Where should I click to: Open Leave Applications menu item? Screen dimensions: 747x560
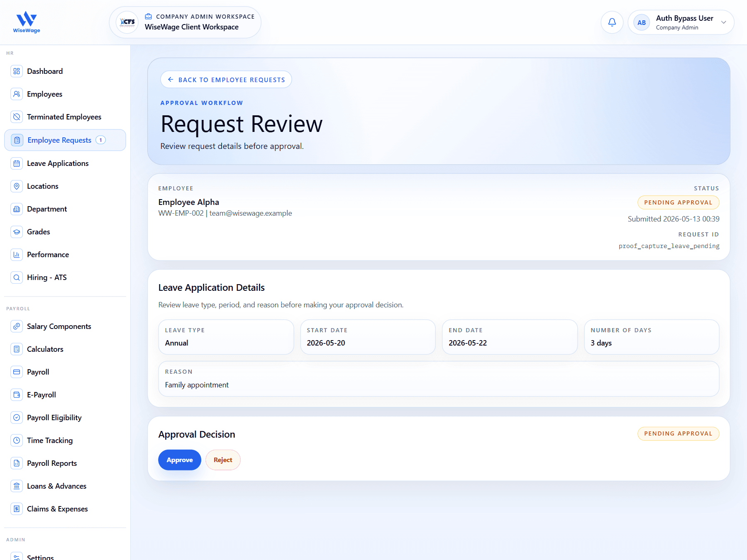pos(65,163)
